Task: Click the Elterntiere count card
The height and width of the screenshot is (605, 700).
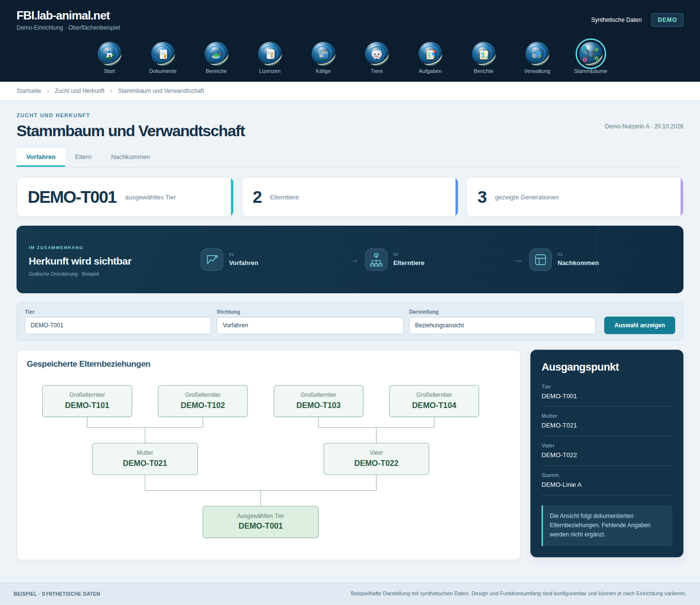Action: pyautogui.click(x=350, y=197)
